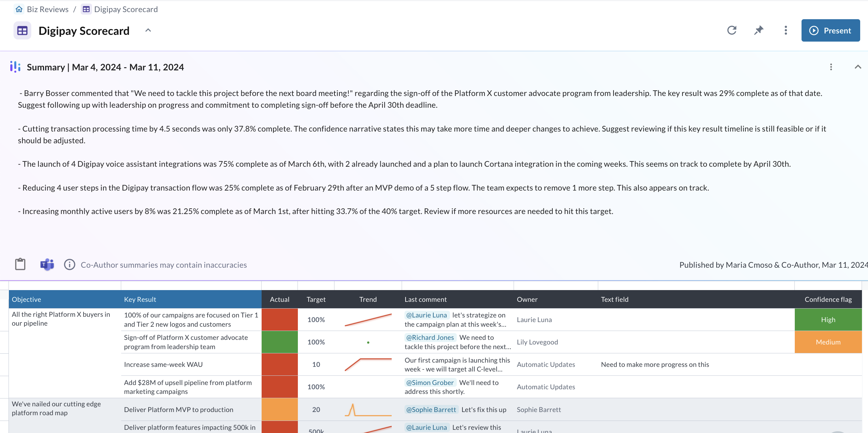Open trend chart for Increase same-week WAU
Viewport: 868px width, 433px height.
point(368,364)
